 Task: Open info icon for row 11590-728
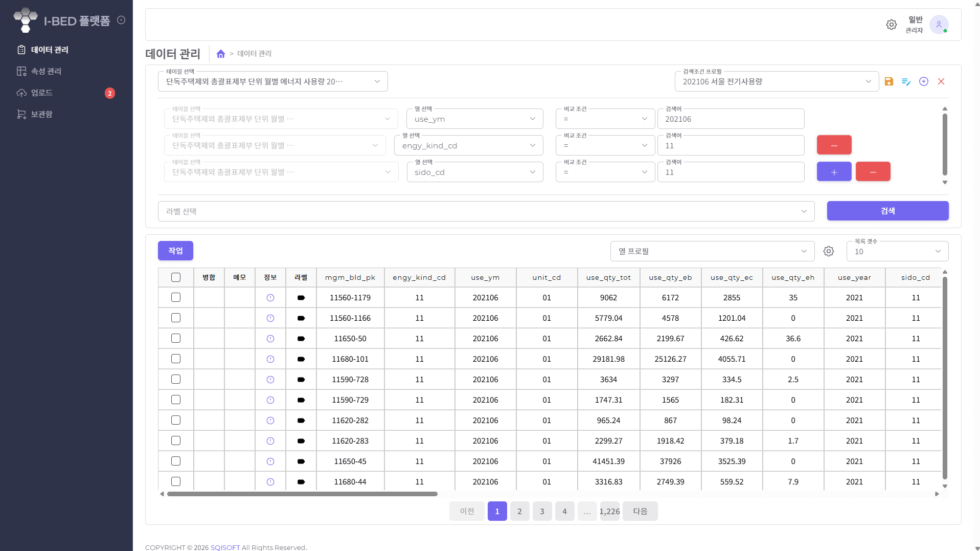270,380
